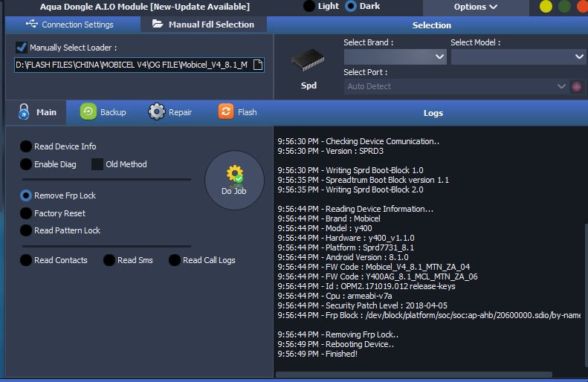Click the USB Connection Settings icon
Screen dimensions: 588x382
(31, 24)
